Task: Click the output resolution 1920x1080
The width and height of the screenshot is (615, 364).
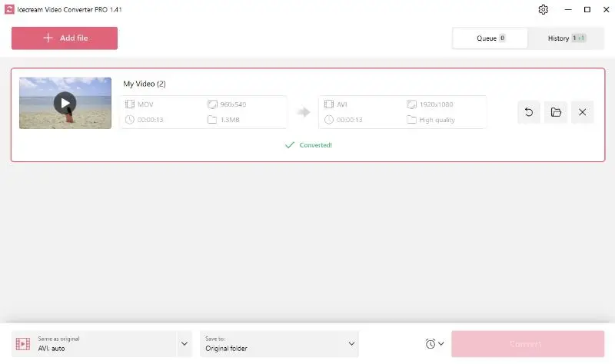Action: coord(436,104)
